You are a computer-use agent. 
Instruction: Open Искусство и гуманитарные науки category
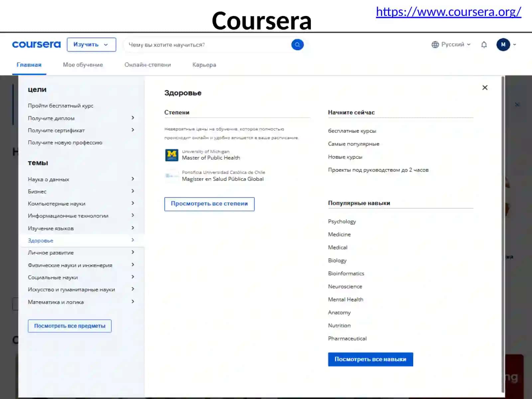(x=81, y=290)
